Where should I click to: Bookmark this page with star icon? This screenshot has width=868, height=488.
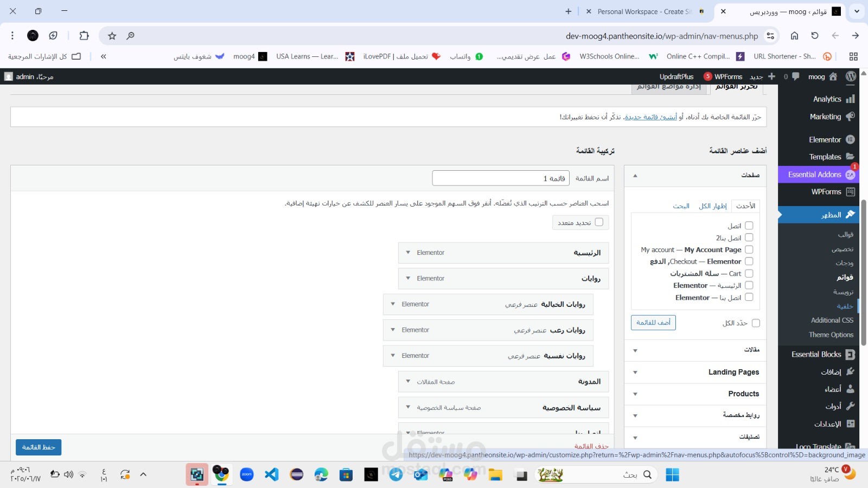pos(112,36)
